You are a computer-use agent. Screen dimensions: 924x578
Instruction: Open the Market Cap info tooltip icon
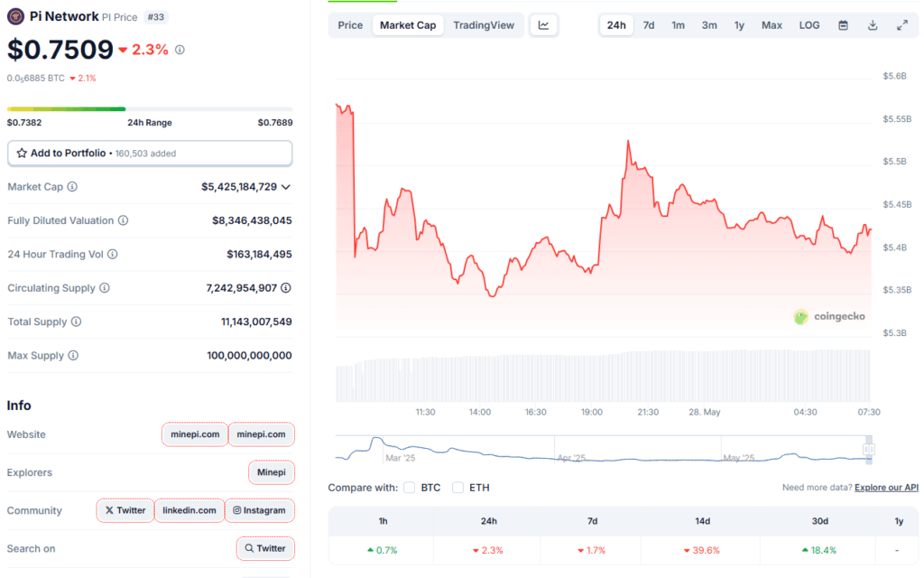72,187
